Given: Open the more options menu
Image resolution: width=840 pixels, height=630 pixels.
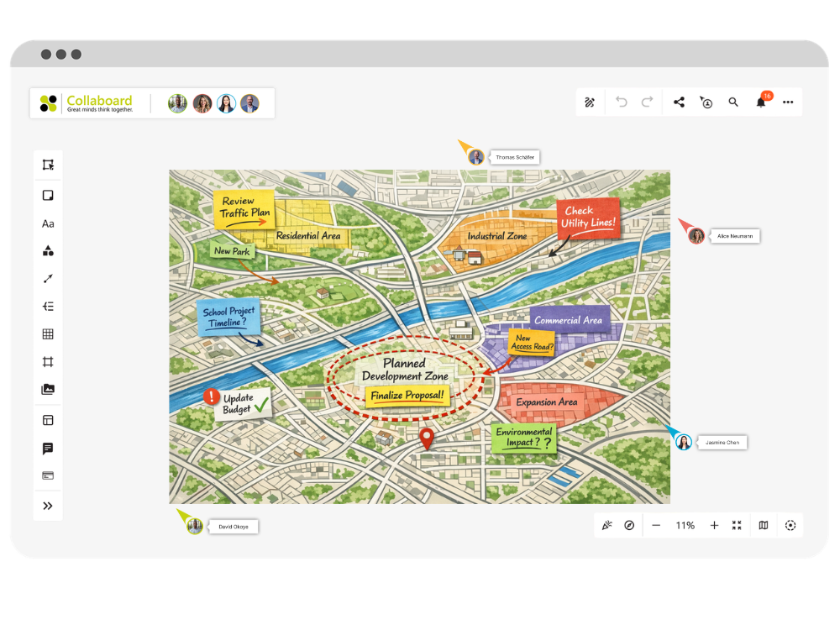Looking at the screenshot, I should (x=788, y=101).
